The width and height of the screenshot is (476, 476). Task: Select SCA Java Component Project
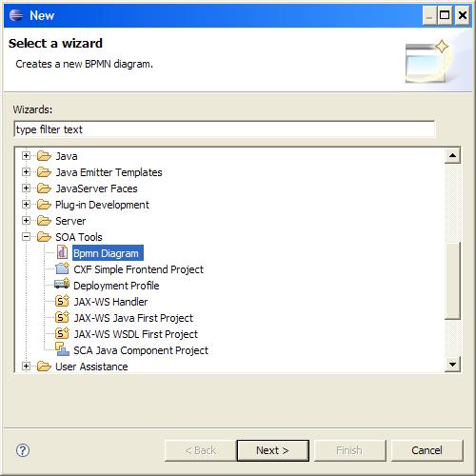pos(141,350)
